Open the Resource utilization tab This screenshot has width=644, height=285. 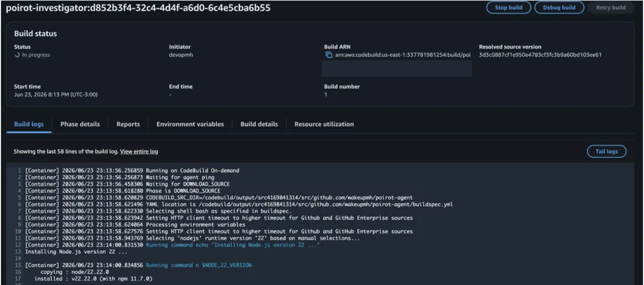324,124
